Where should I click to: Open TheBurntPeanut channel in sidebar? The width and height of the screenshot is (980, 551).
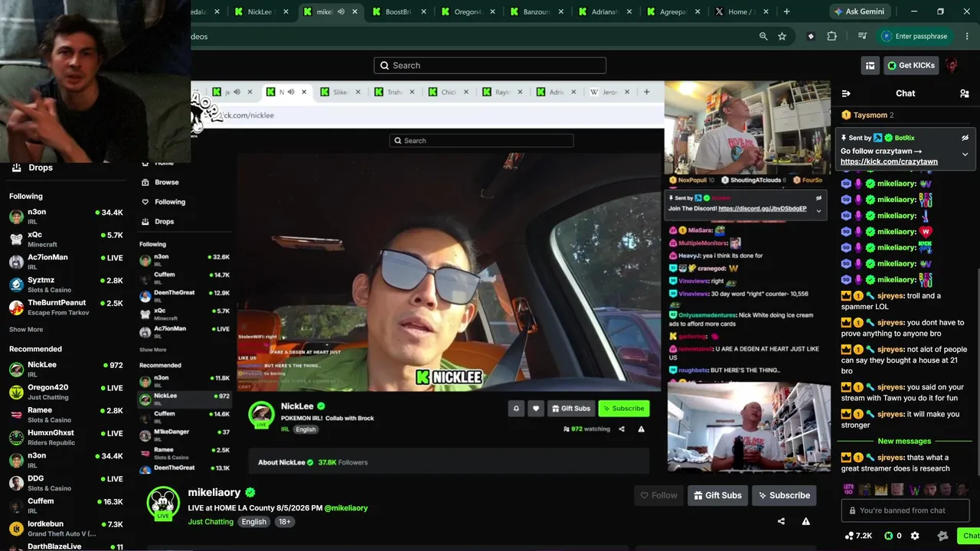pyautogui.click(x=66, y=307)
